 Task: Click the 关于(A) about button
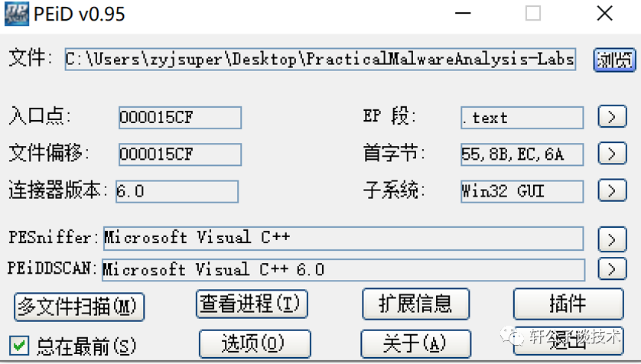(x=416, y=343)
